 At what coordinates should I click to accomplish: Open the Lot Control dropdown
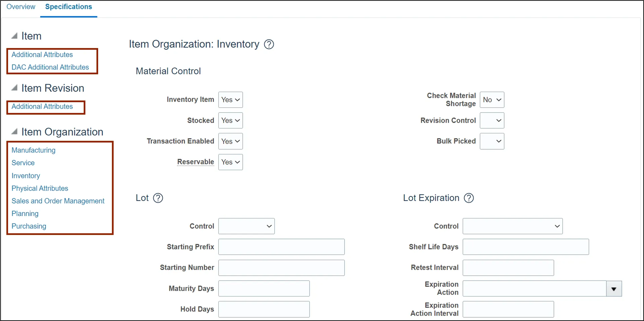click(x=246, y=226)
